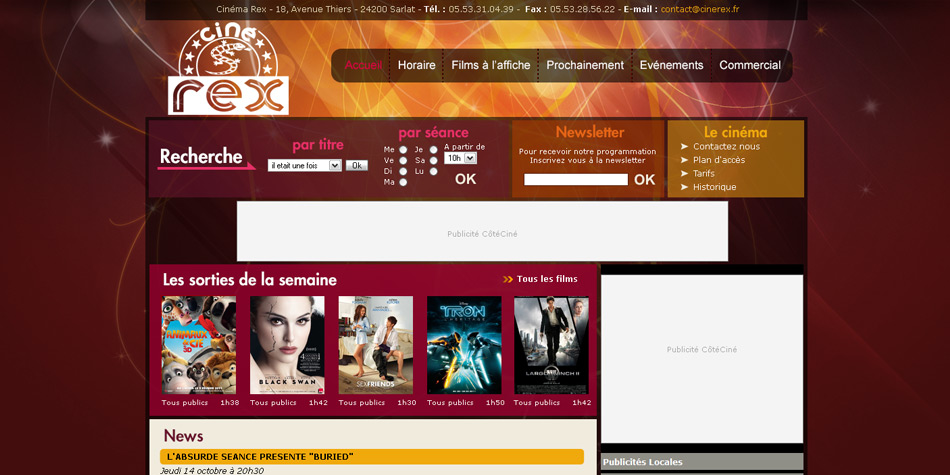
Task: Open the Evénements menu item
Action: coord(671,65)
